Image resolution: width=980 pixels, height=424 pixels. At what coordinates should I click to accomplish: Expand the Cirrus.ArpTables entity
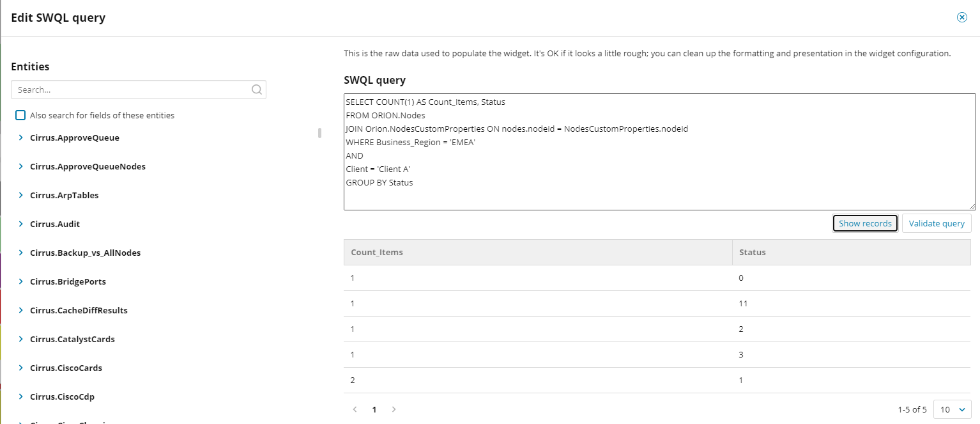21,195
